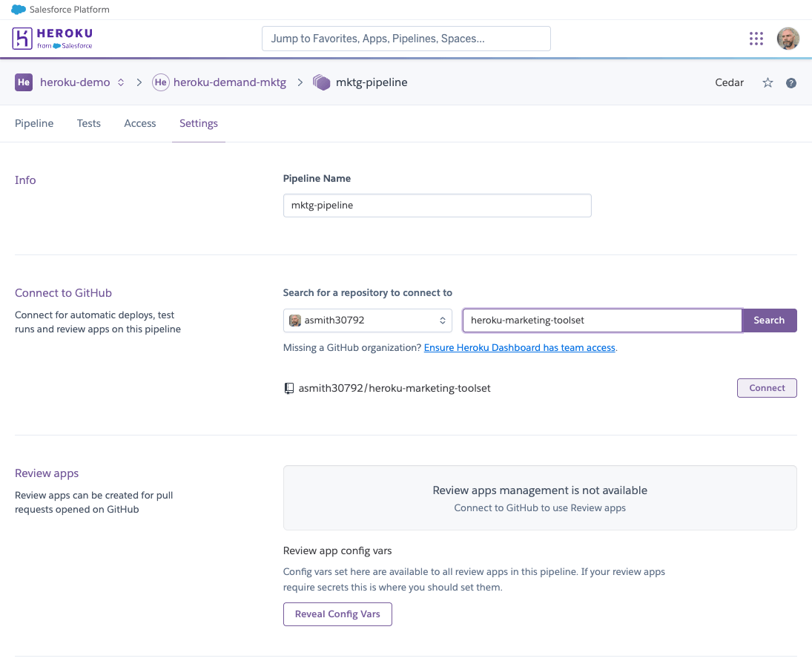Click mktg-pipeline breadcrumb title
Viewport: 812px width, 664px height.
[372, 82]
